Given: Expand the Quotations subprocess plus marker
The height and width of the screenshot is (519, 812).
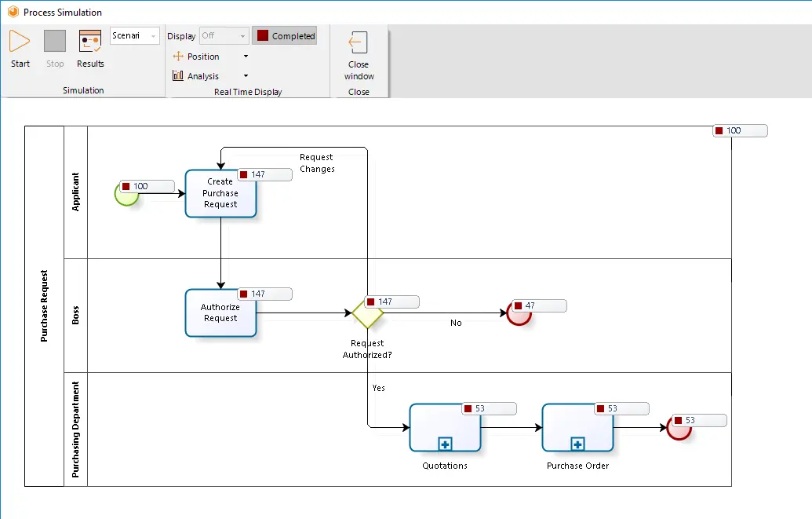Looking at the screenshot, I should (x=445, y=444).
